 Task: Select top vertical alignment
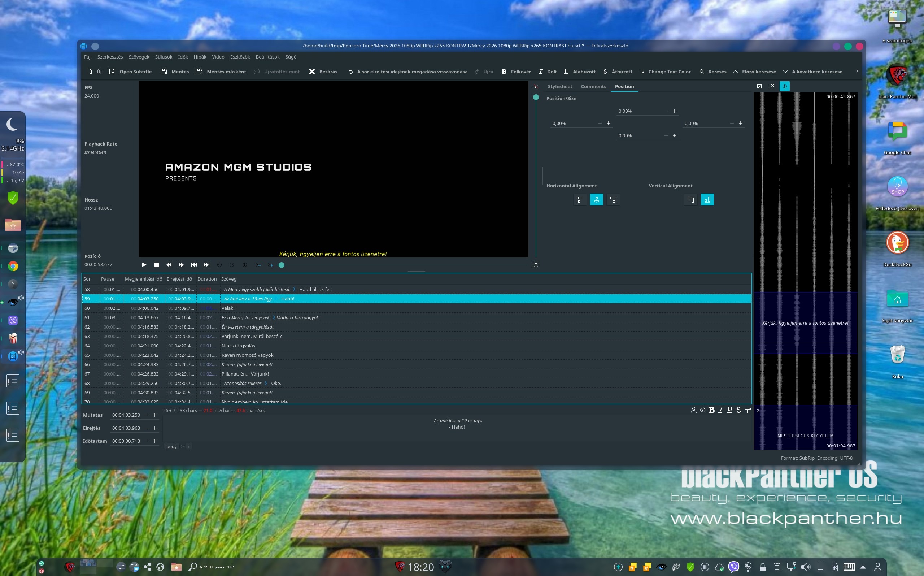pos(690,200)
